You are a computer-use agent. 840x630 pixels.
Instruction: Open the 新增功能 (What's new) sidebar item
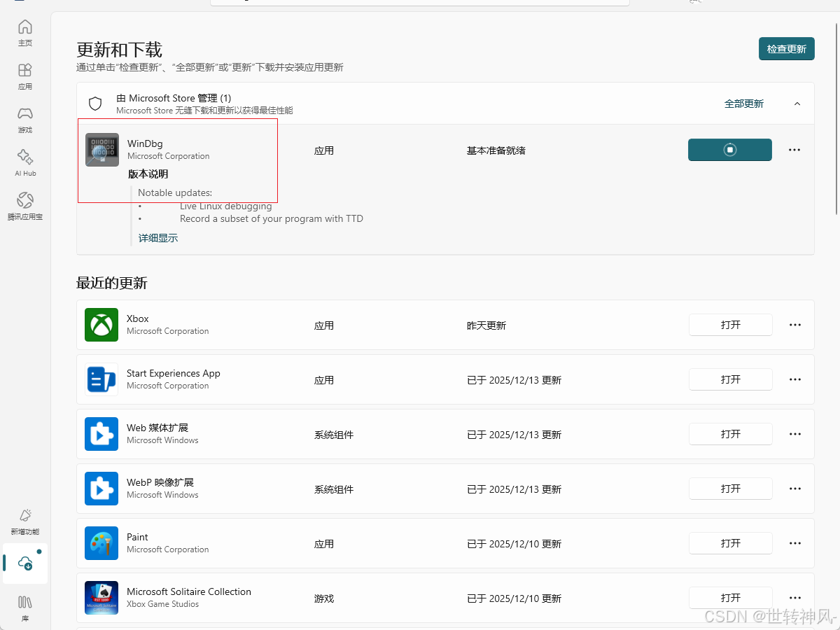25,521
